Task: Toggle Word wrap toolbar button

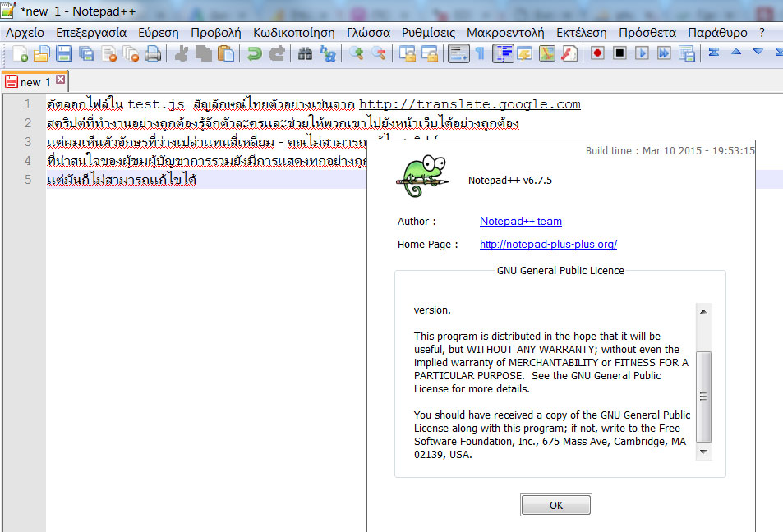Action: (x=458, y=53)
